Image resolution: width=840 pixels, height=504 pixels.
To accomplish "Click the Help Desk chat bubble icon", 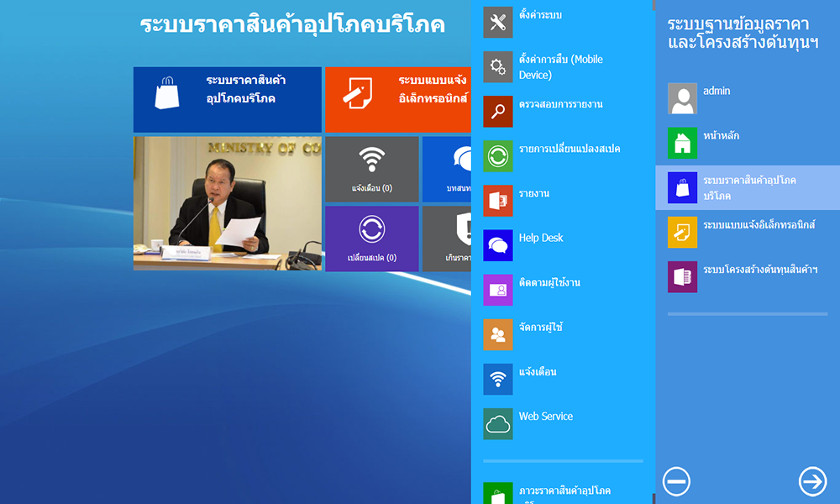I will 497,245.
